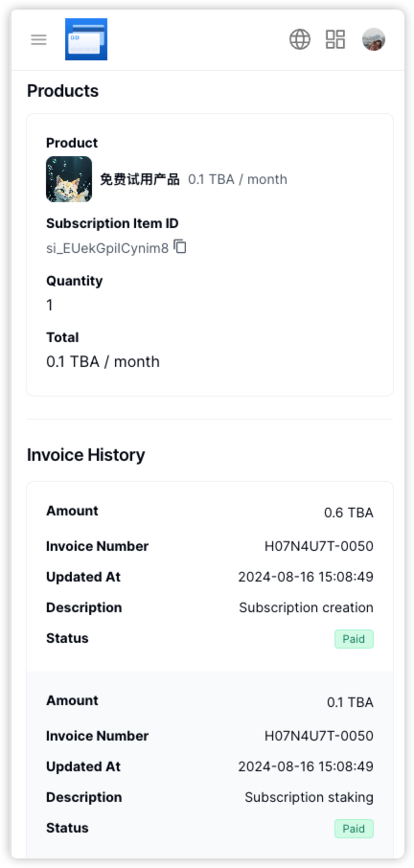
Task: Open the hamburger navigation menu
Action: pyautogui.click(x=38, y=39)
